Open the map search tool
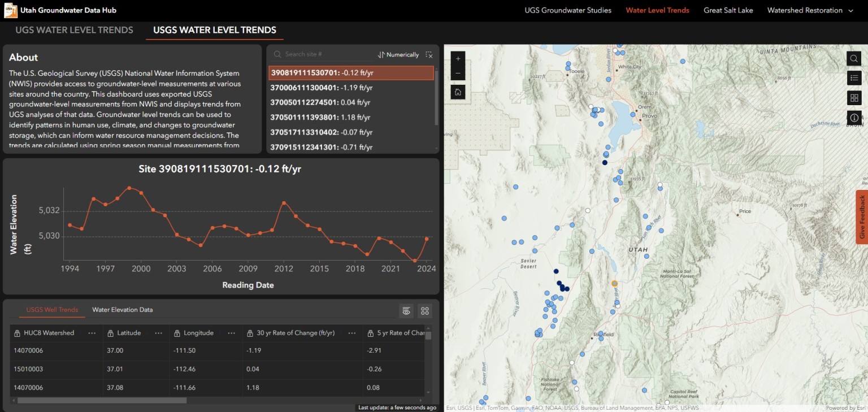Viewport: 868px width, 412px height. click(854, 58)
